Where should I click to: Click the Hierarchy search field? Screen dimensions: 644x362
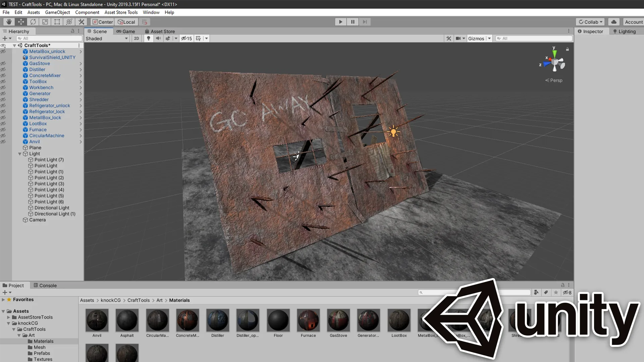coord(50,38)
